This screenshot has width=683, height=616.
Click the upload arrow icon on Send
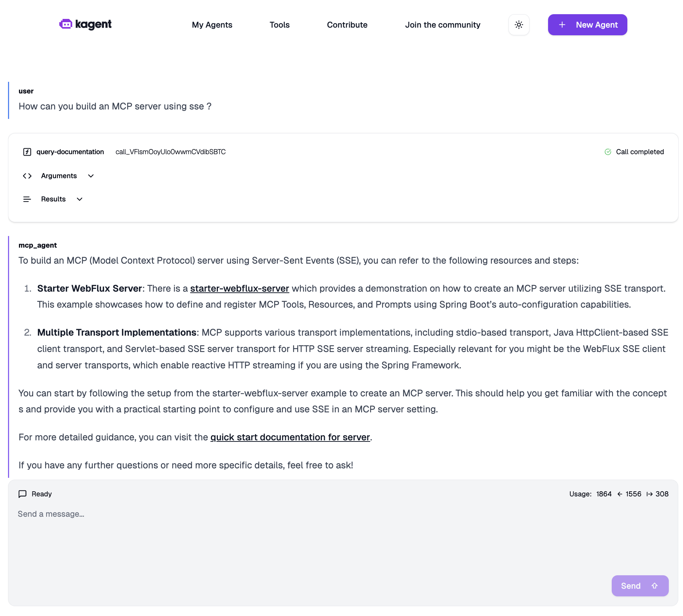(655, 586)
